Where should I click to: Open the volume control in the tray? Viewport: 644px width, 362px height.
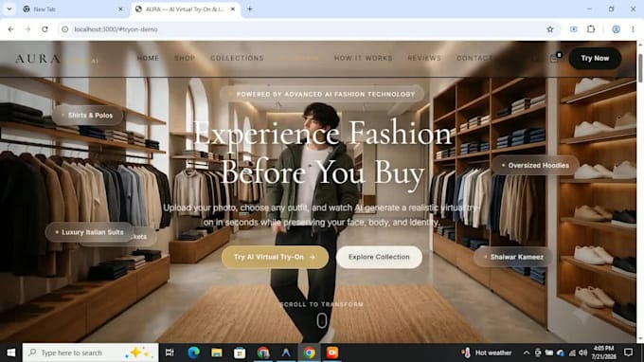(582, 353)
